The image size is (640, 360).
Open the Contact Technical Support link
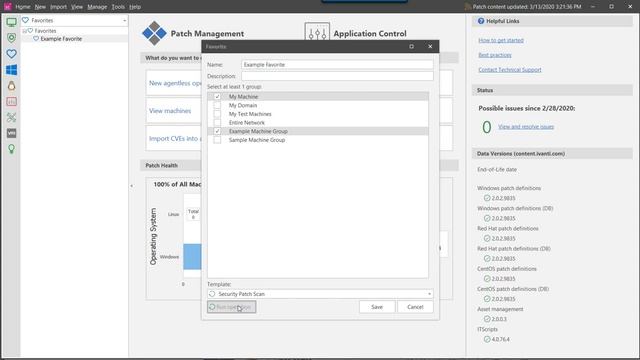click(510, 70)
